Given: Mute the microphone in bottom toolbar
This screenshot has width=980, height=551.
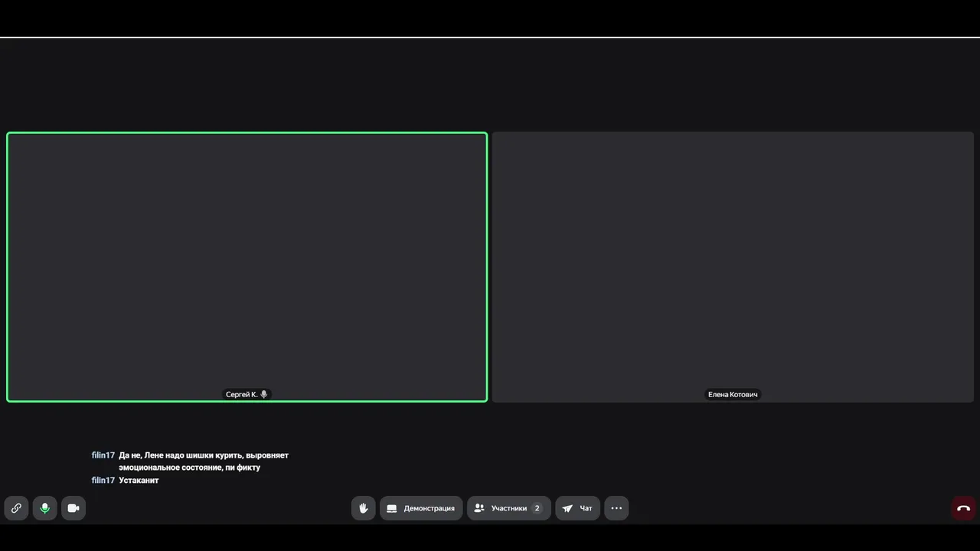Looking at the screenshot, I should point(44,508).
